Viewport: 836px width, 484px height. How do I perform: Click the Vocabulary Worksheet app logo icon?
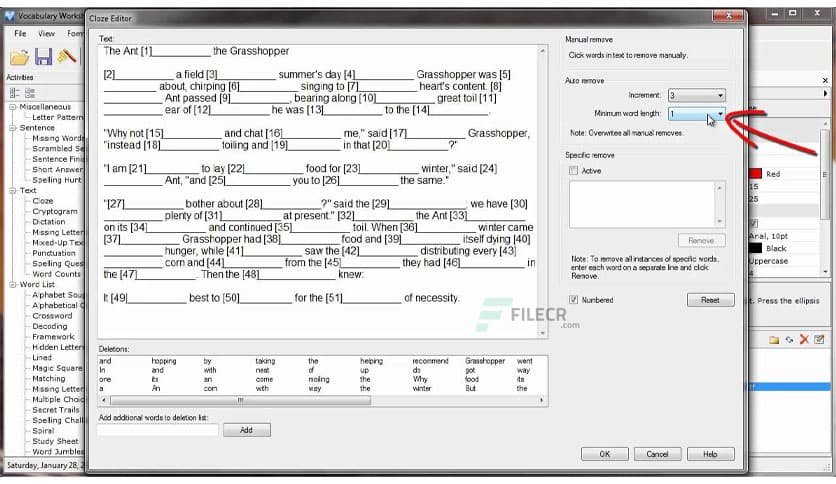pos(10,16)
